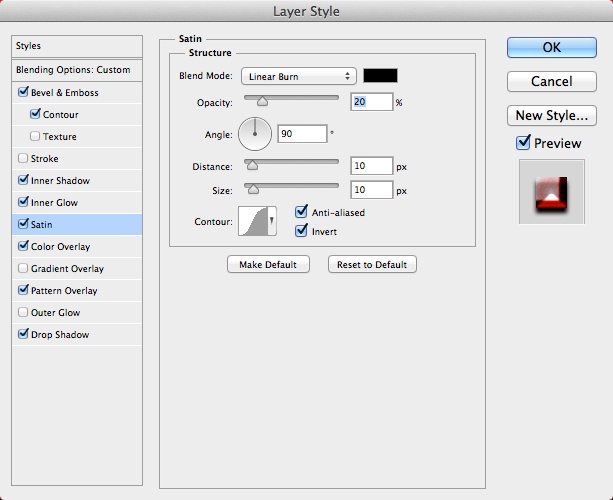613x500 pixels.
Task: Toggle the Inner Shadow checkbox
Action: tap(23, 180)
